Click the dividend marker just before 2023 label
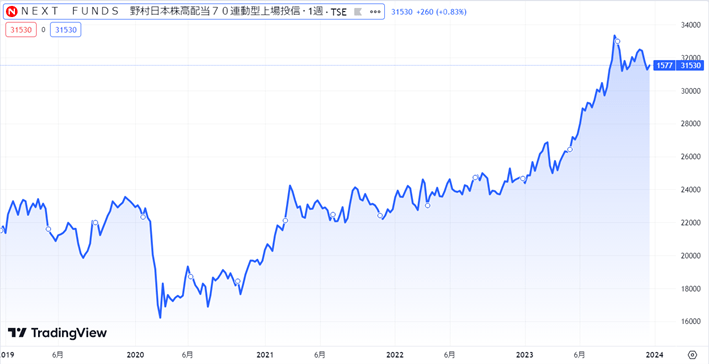This screenshot has width=709, height=364. (523, 178)
